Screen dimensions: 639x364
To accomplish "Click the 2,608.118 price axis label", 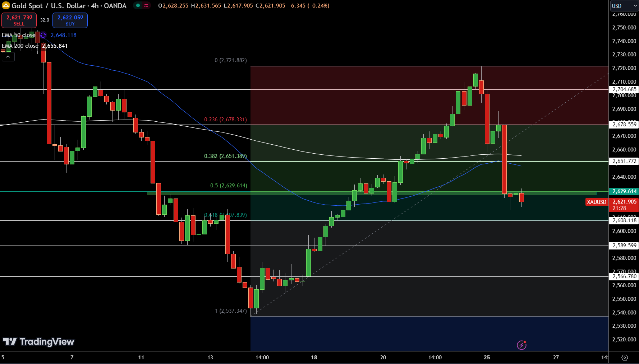I will [625, 220].
